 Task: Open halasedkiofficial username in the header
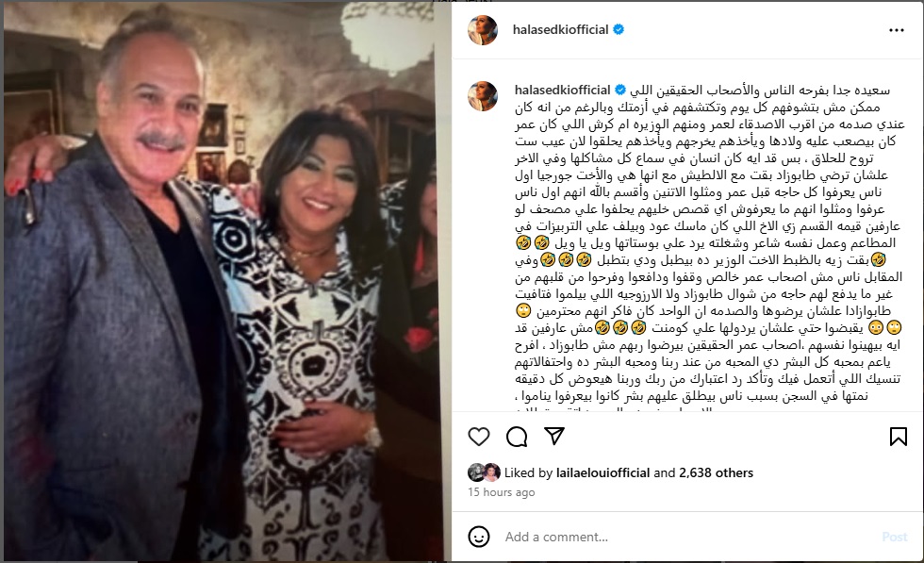click(x=560, y=29)
